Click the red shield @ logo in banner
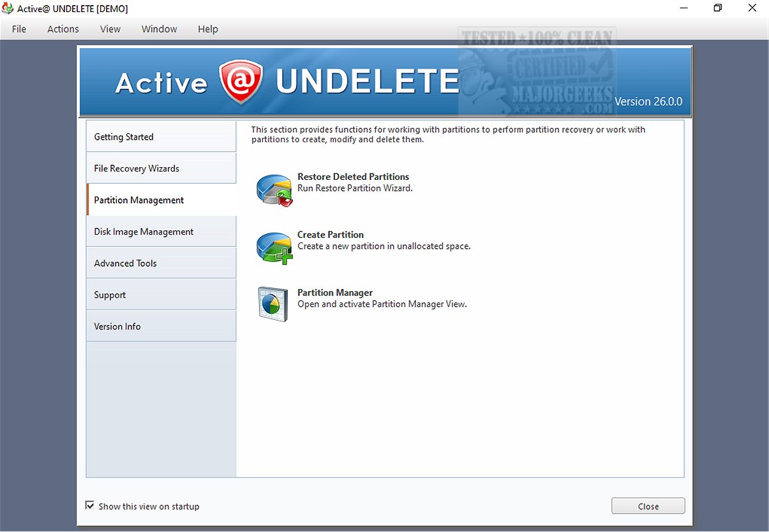The width and height of the screenshot is (769, 532). coord(241,82)
